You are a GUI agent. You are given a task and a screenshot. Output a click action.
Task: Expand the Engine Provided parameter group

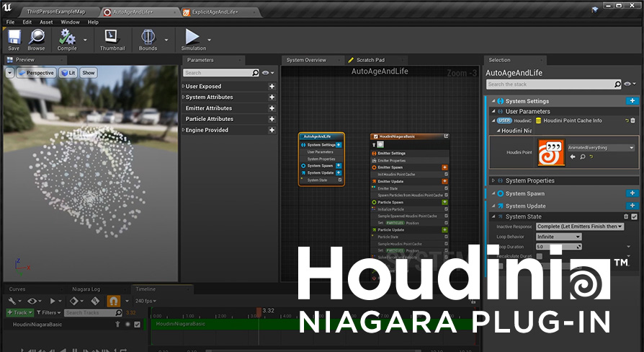[184, 130]
